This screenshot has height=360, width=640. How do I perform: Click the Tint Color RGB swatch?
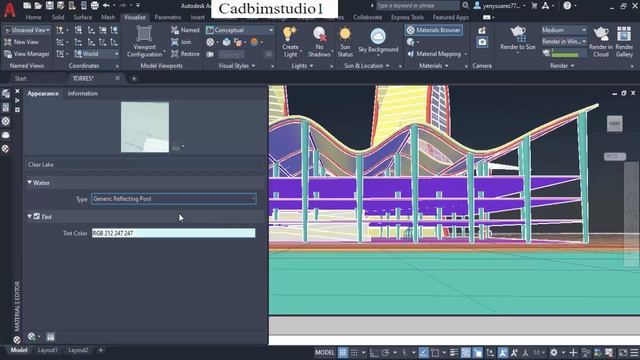coord(173,233)
